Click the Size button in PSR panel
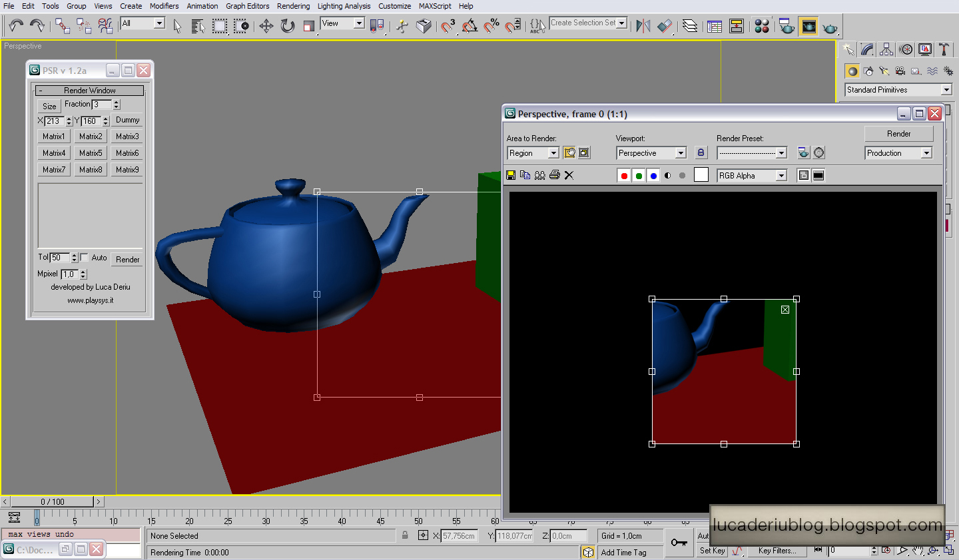The image size is (959, 560). [x=49, y=106]
